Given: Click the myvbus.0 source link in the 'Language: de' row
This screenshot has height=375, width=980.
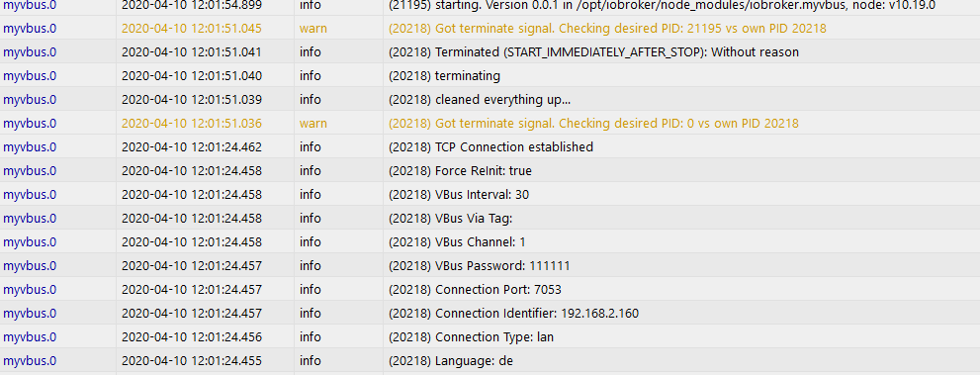Looking at the screenshot, I should [x=30, y=360].
